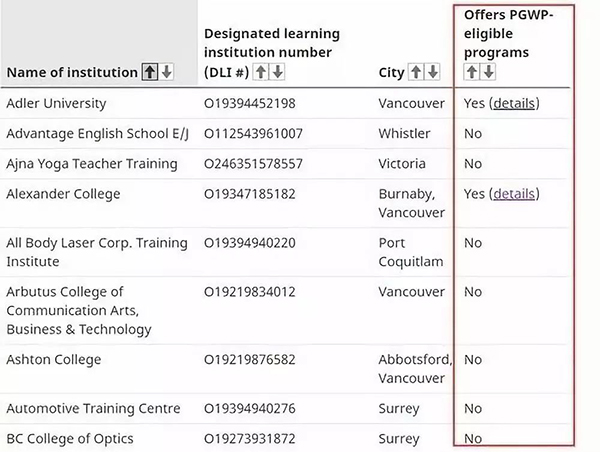Sort DLI number descending arrow
This screenshot has height=452, width=600.
[x=277, y=72]
